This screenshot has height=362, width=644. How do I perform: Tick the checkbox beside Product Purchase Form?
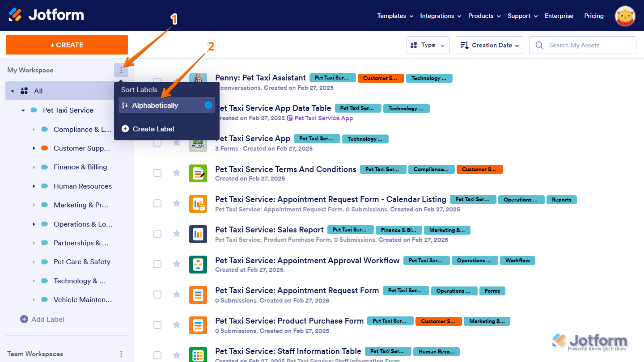pos(157,325)
